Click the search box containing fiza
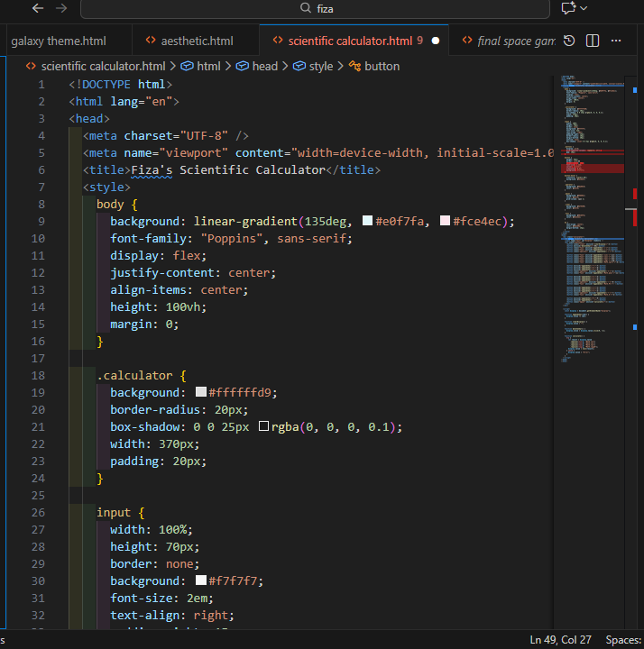The height and width of the screenshot is (649, 644). coord(316,8)
